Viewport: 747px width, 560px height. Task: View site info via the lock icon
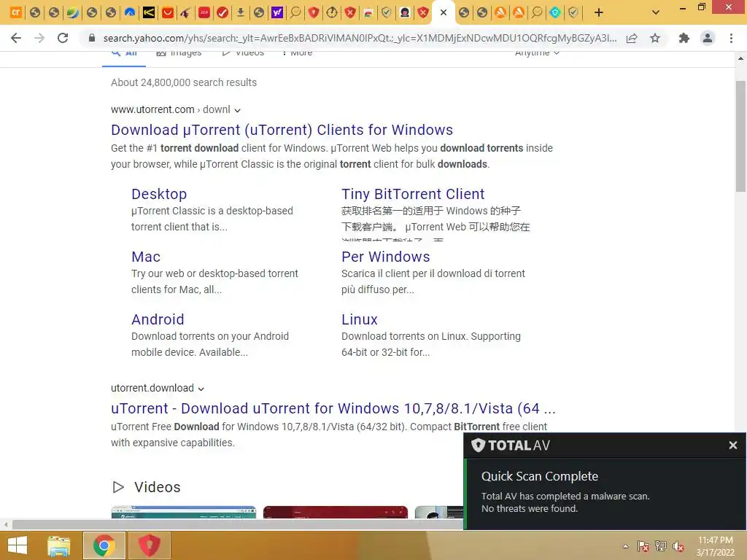point(92,38)
